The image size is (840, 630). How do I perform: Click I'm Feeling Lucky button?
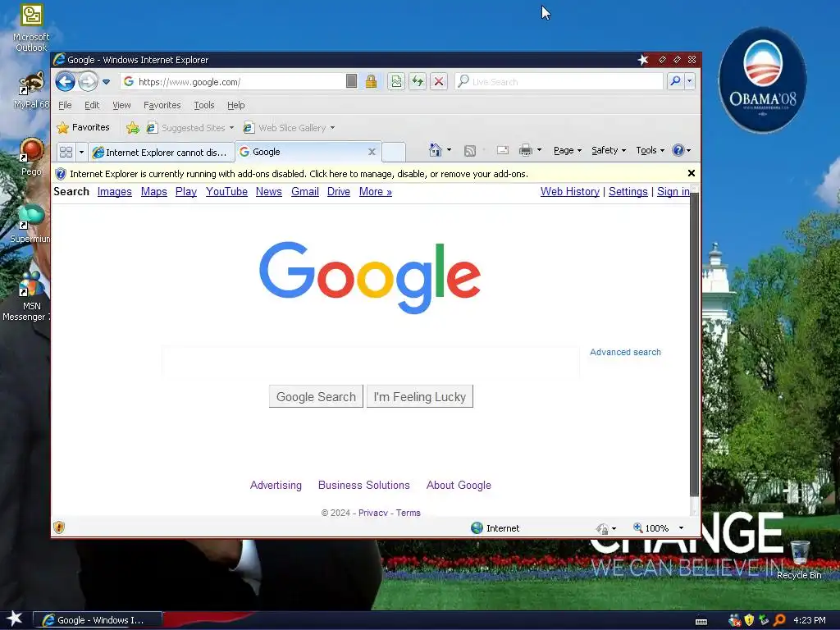(420, 396)
